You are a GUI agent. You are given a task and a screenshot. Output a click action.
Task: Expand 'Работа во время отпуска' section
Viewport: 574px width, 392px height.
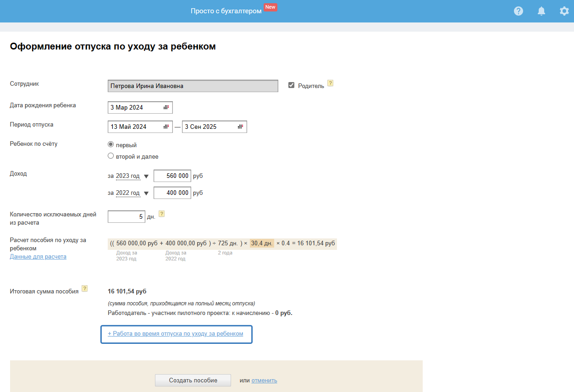click(x=175, y=334)
